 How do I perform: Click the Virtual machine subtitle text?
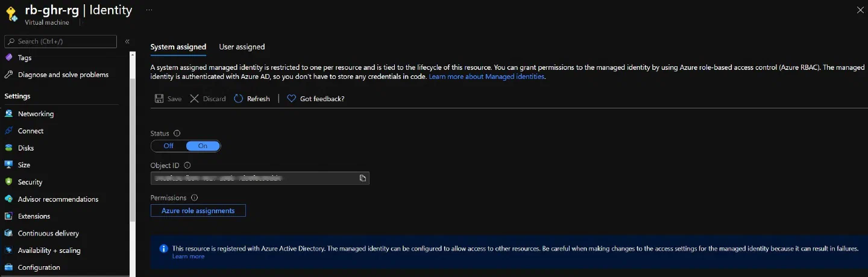(x=47, y=23)
